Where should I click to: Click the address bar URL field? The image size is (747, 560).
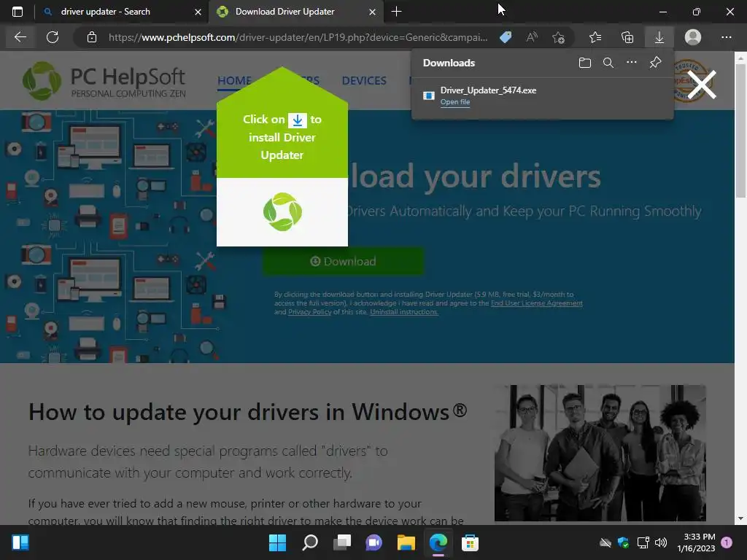[298, 37]
